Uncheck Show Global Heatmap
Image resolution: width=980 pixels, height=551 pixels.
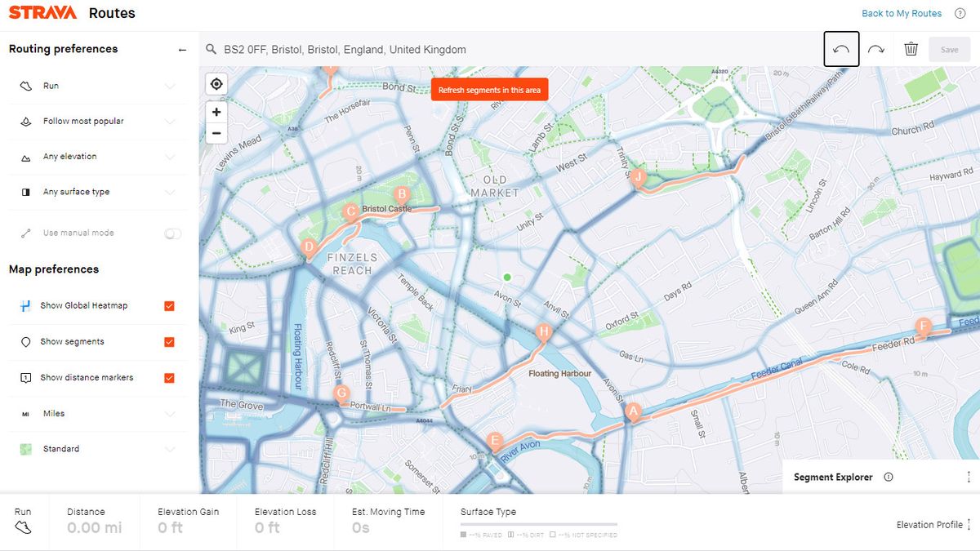pos(169,305)
